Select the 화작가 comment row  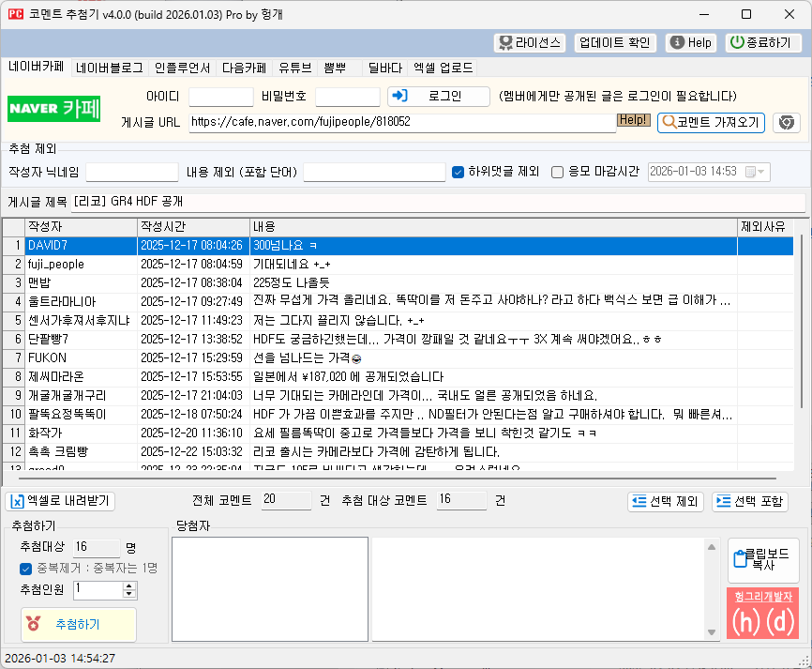[398, 433]
